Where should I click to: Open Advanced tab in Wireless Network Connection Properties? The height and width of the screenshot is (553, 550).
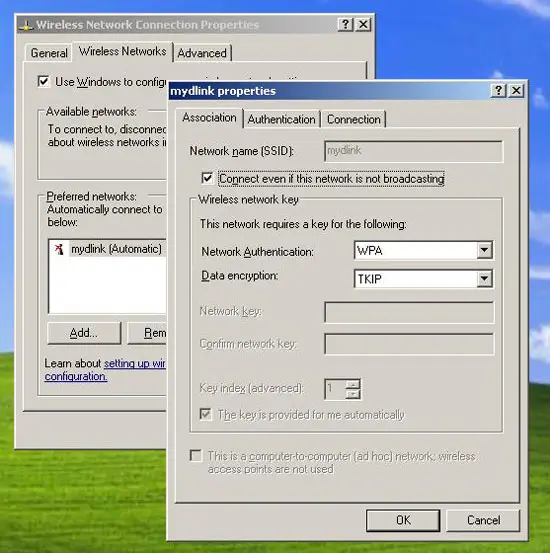pos(202,53)
